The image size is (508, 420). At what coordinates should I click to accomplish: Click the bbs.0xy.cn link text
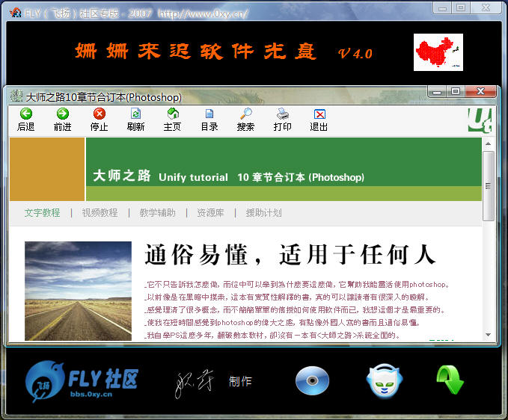(91, 394)
